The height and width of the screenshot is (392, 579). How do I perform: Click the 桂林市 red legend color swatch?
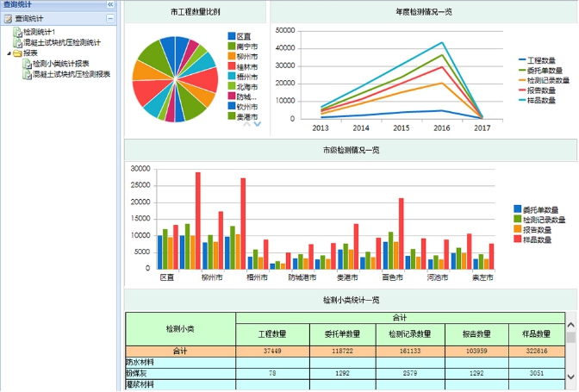click(x=231, y=66)
